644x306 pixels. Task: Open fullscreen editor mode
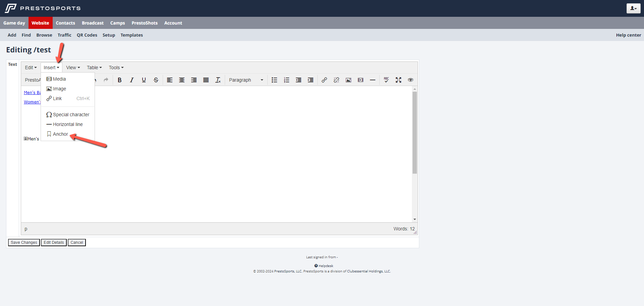point(398,80)
